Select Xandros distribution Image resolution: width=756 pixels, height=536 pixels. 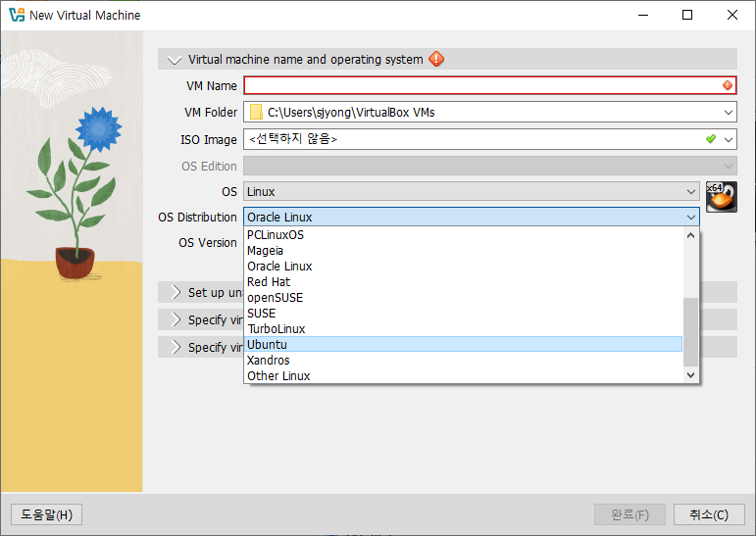(464, 360)
